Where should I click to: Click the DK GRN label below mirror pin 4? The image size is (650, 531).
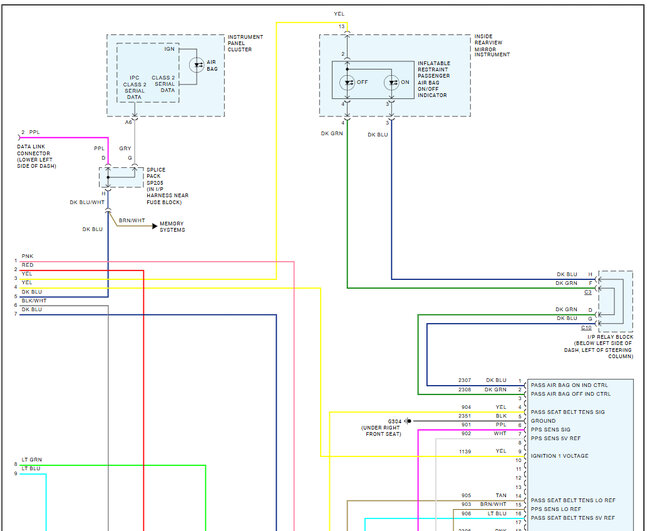(x=332, y=133)
